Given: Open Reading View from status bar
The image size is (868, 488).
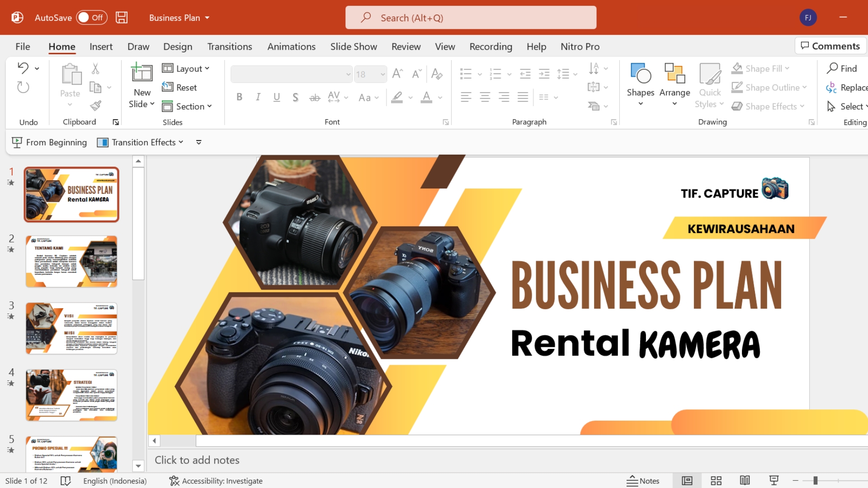Looking at the screenshot, I should click(745, 481).
